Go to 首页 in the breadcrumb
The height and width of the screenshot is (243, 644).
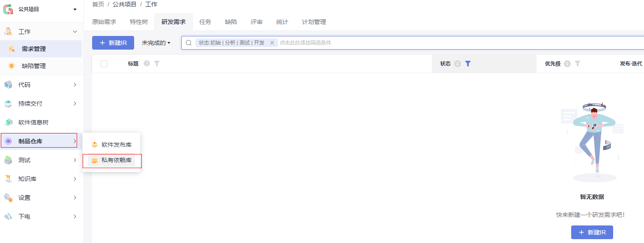pos(98,4)
